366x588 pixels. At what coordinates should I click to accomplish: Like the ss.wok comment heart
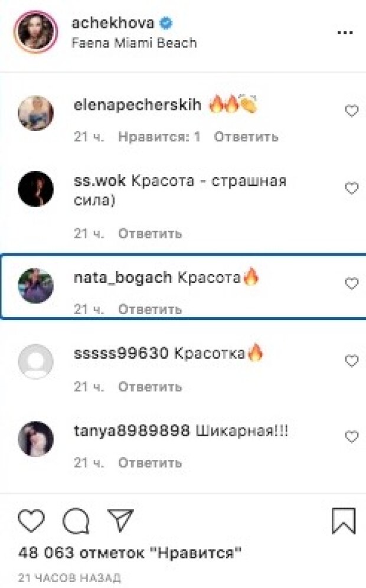(351, 188)
